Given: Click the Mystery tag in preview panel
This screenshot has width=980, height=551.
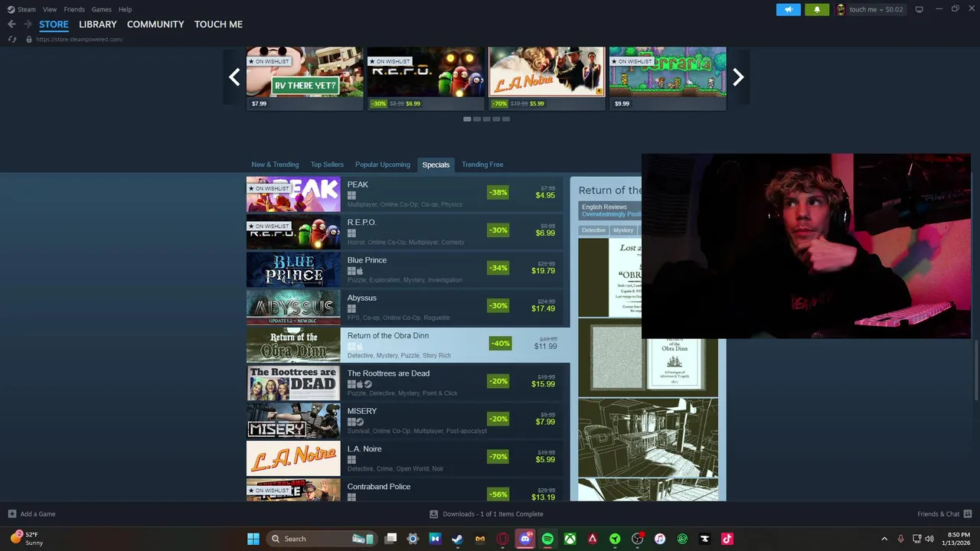Looking at the screenshot, I should point(623,230).
